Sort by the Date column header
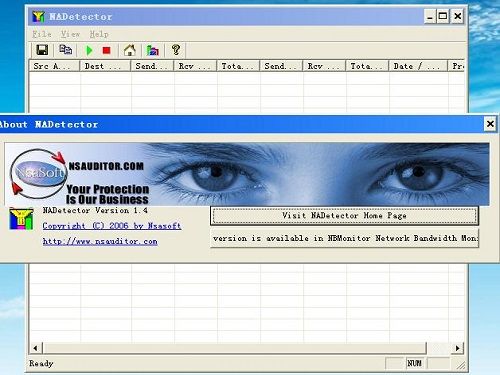Image resolution: width=500 pixels, height=375 pixels. (418, 66)
